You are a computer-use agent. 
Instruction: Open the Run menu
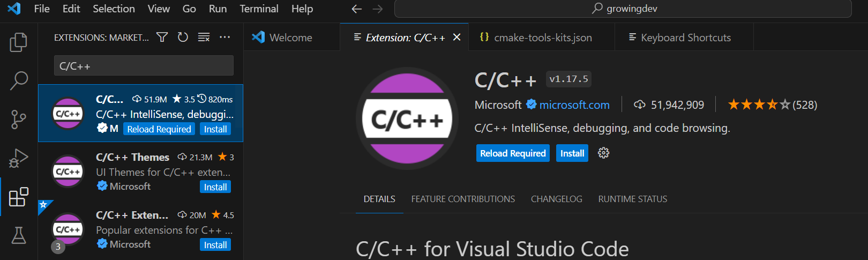point(218,9)
